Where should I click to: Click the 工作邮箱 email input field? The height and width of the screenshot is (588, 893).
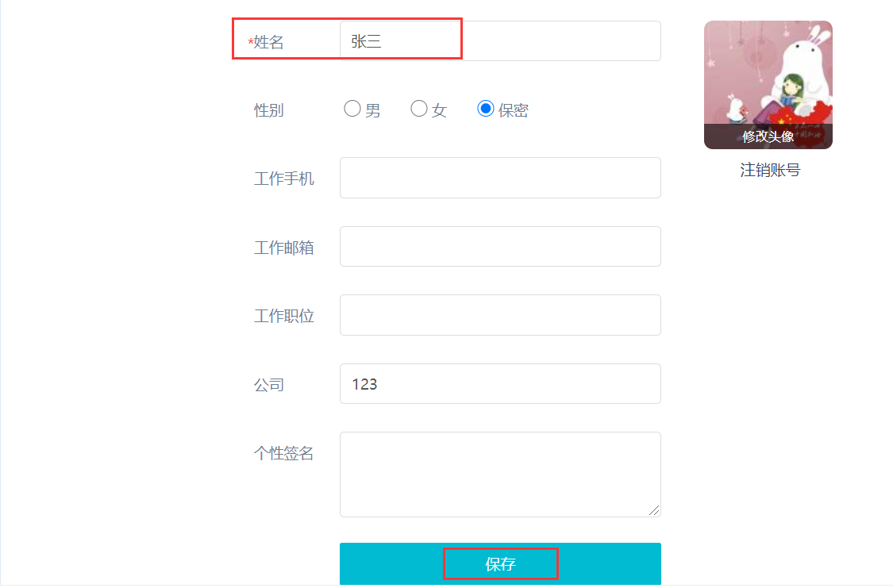[x=500, y=246]
